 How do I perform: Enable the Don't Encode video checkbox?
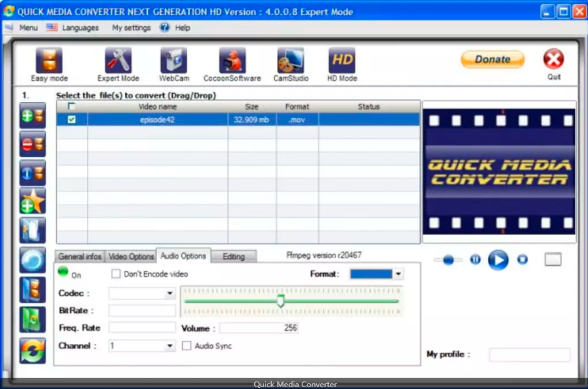pos(116,274)
